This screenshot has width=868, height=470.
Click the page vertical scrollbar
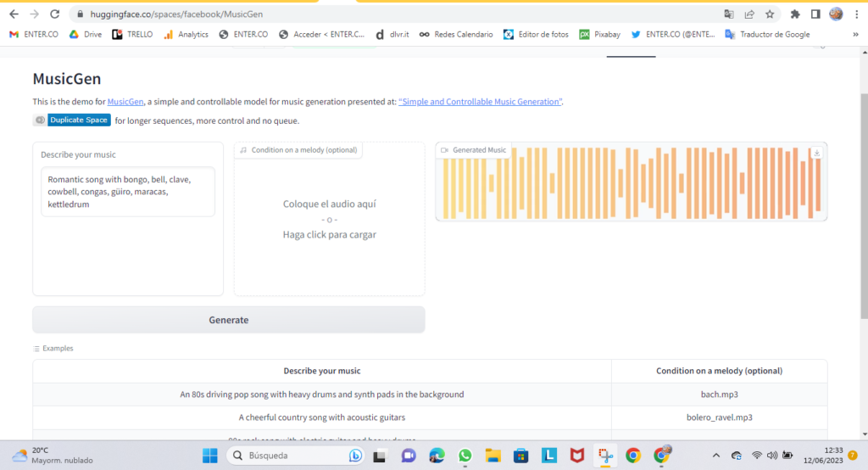(x=864, y=205)
